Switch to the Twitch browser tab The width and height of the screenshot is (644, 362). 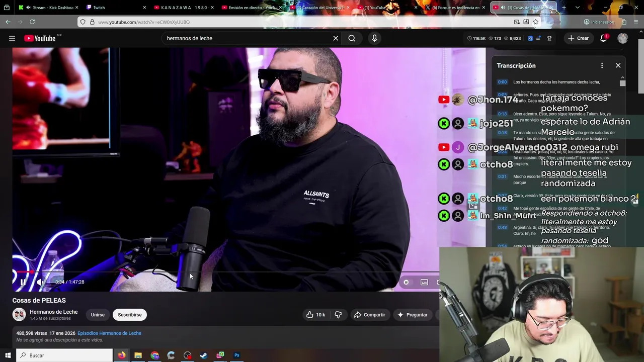click(116, 8)
